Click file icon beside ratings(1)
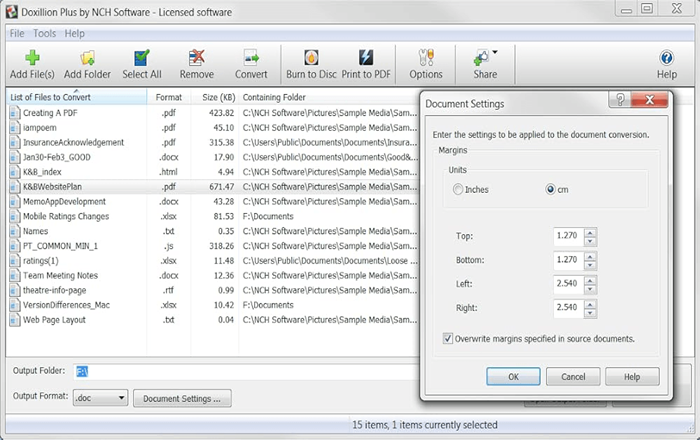This screenshot has width=700, height=440. click(15, 261)
